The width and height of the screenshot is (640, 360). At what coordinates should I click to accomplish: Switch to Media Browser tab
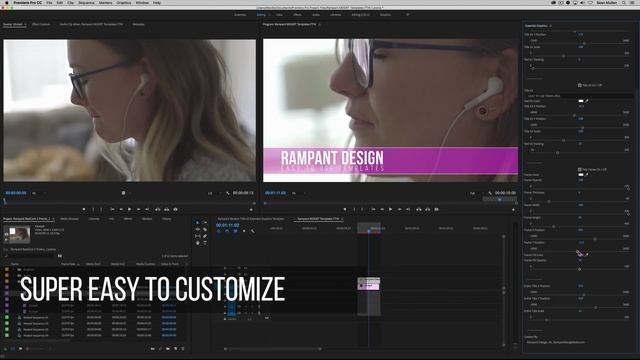pos(69,219)
